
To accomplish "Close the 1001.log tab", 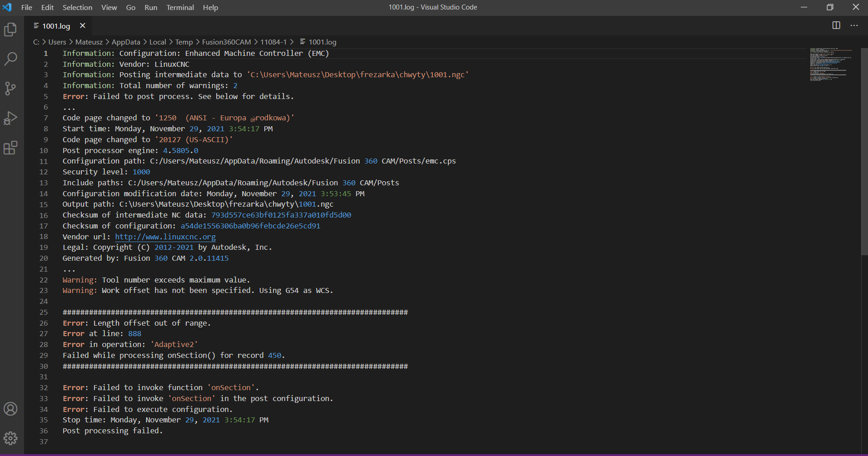I will [x=83, y=26].
